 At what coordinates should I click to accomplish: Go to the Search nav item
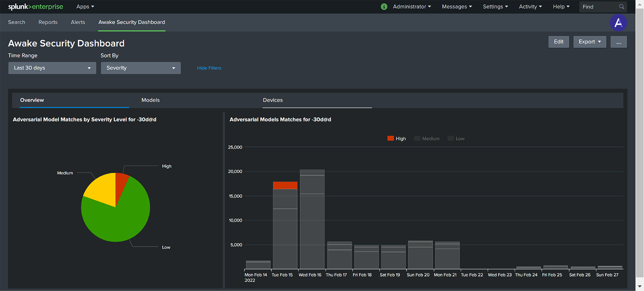coord(17,22)
